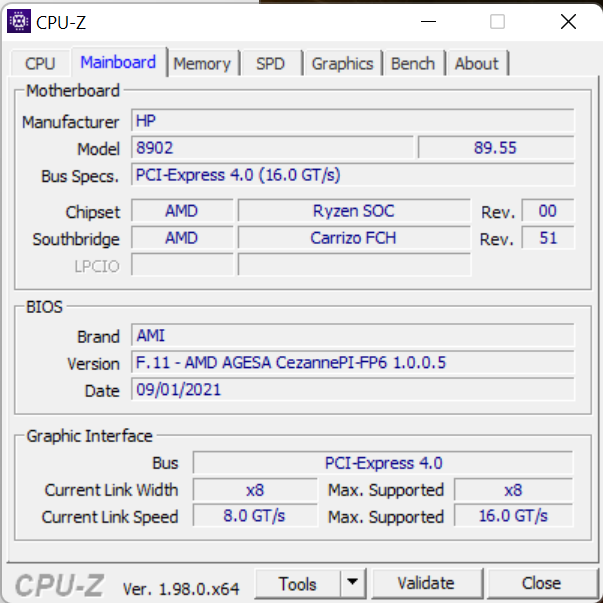Click the CPU-Z app icon in title bar

(19, 22)
